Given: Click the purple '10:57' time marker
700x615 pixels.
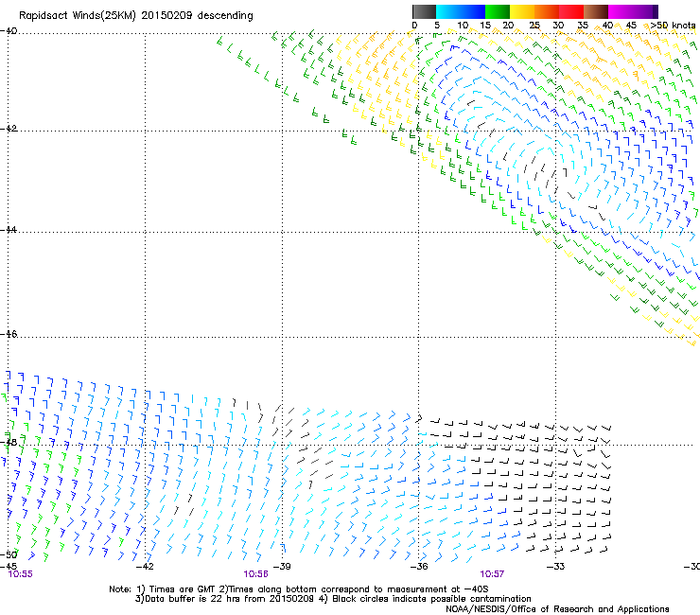Looking at the screenshot, I should [x=492, y=574].
